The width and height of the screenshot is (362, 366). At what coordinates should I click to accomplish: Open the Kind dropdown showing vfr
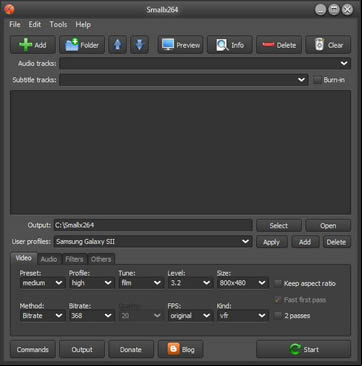[243, 315]
